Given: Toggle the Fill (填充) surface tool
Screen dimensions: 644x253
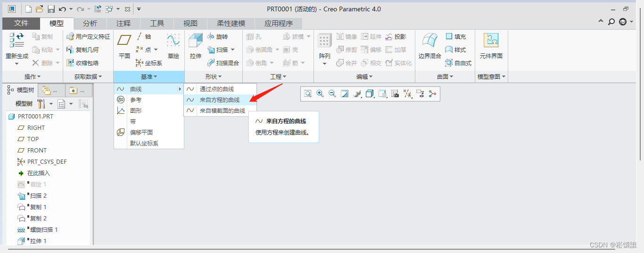Looking at the screenshot, I should point(455,37).
